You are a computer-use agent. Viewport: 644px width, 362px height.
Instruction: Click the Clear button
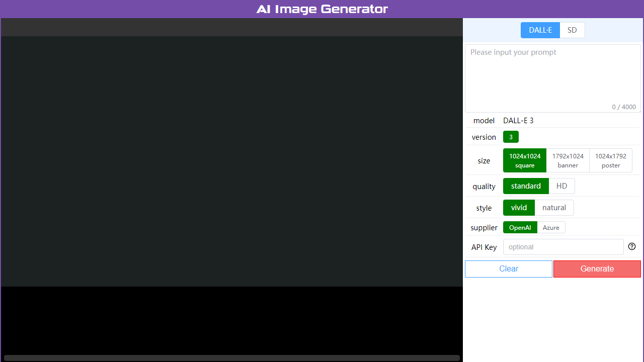508,268
